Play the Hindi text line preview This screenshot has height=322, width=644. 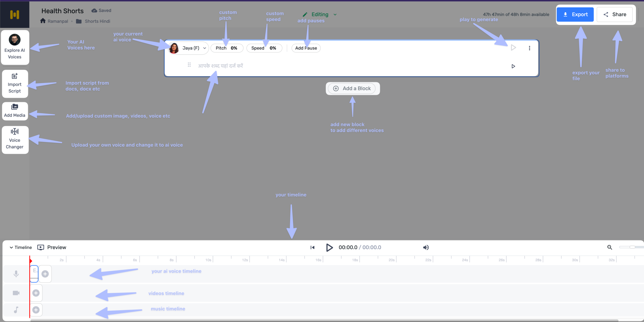point(513,66)
